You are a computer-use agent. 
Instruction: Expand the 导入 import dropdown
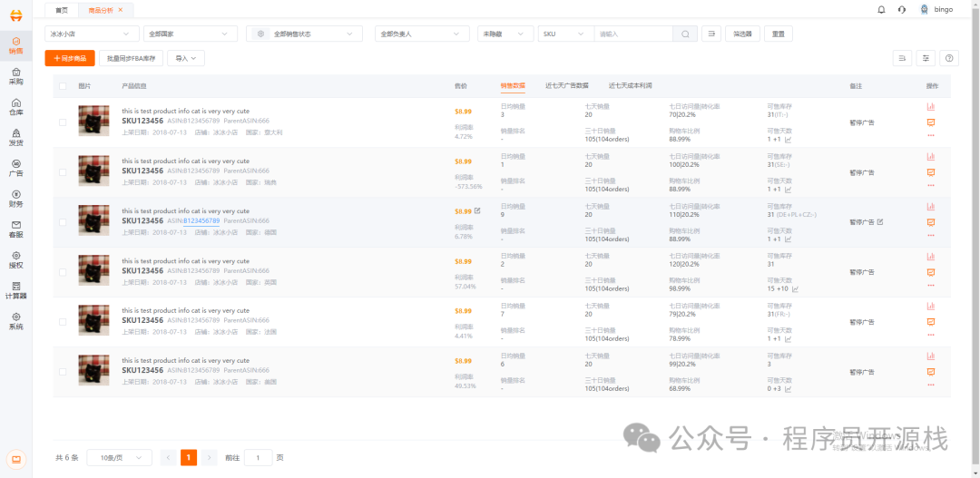(186, 58)
